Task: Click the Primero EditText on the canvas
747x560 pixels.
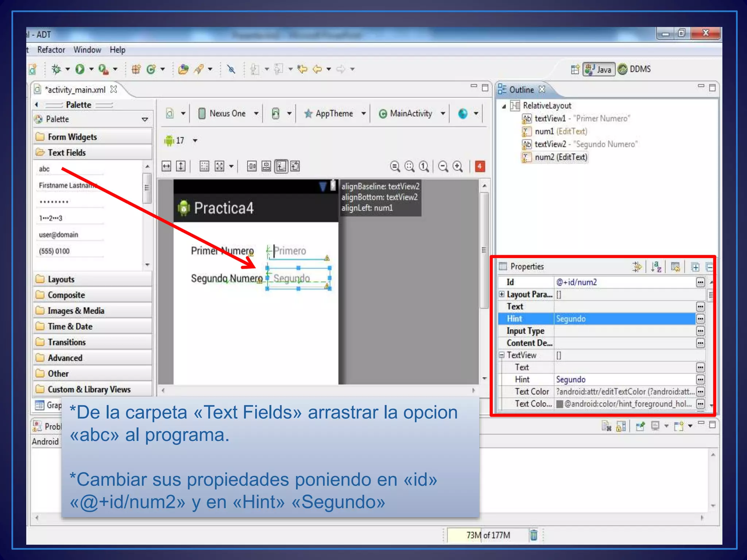Action: click(298, 251)
